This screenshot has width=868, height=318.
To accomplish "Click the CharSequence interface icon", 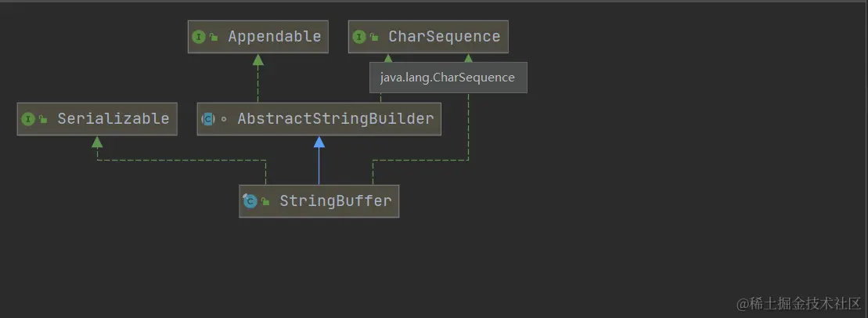I will 359,37.
